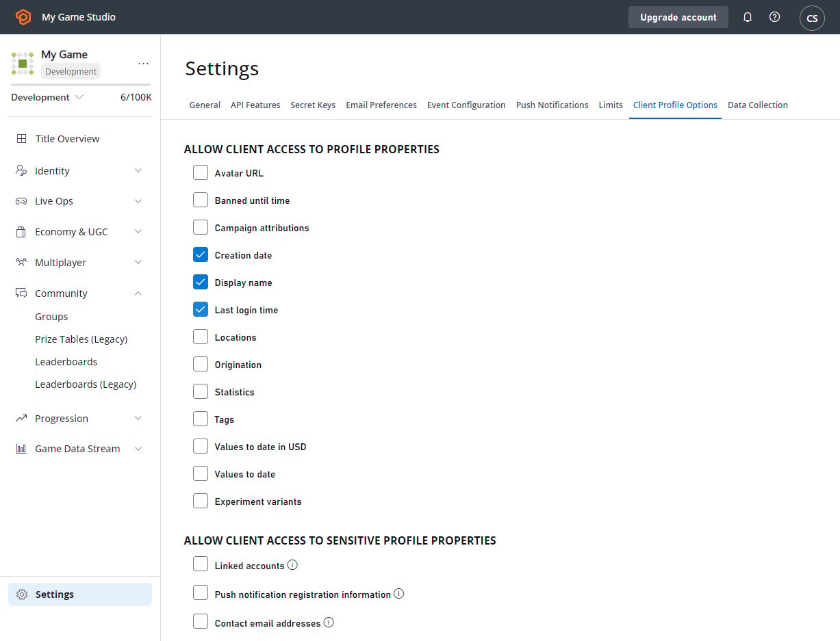Click the Multiplayer group icon
The height and width of the screenshot is (641, 840).
[x=21, y=263]
